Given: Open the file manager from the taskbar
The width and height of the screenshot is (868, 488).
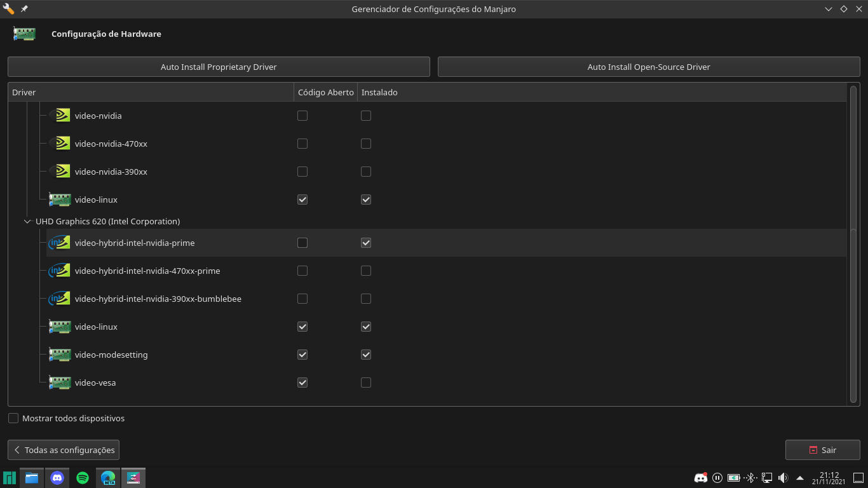Looking at the screenshot, I should 32,478.
